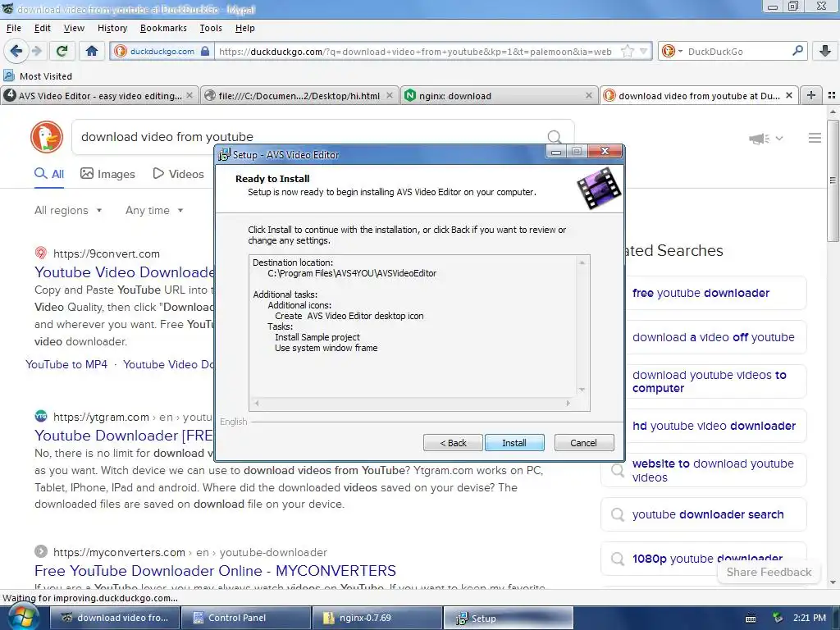Viewport: 840px width, 630px height.
Task: Open the Tools menu
Action: point(211,28)
